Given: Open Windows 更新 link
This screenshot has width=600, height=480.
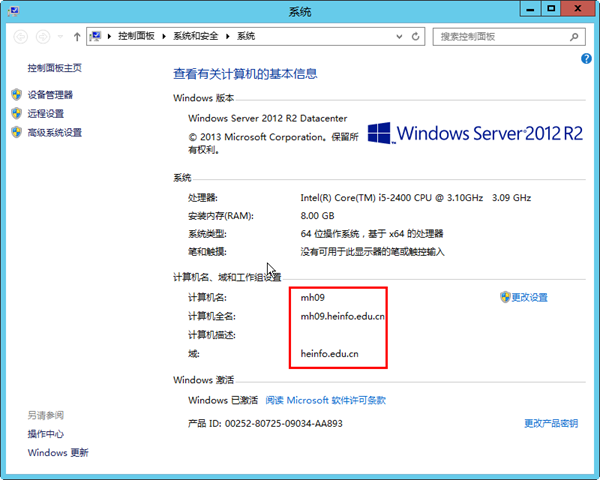Looking at the screenshot, I should tap(58, 453).
